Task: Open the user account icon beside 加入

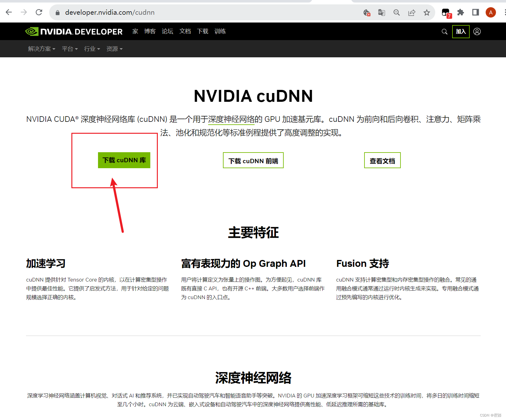Action: pyautogui.click(x=477, y=31)
